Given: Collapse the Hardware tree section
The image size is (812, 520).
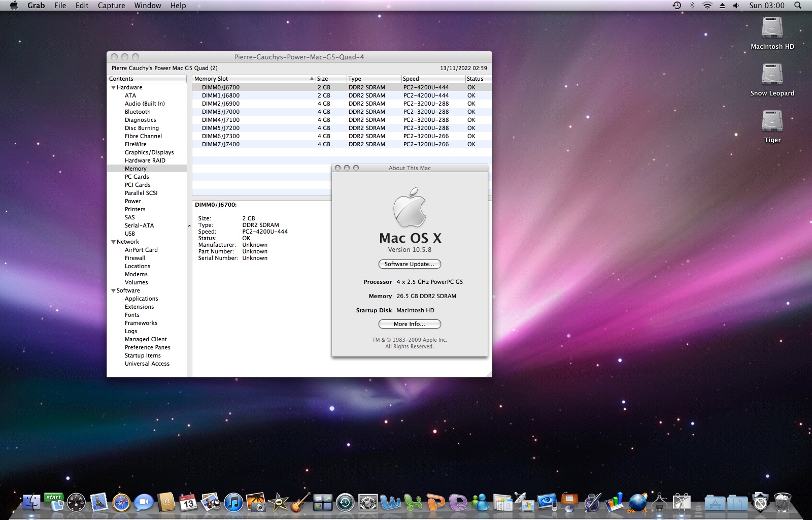Looking at the screenshot, I should tap(114, 87).
